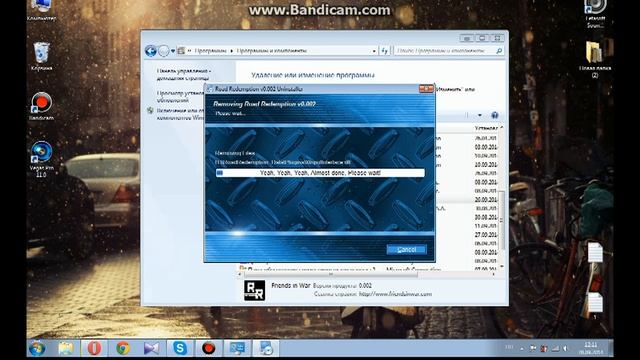Open Control Panel help icon
The image size is (640, 360).
pos(495,116)
